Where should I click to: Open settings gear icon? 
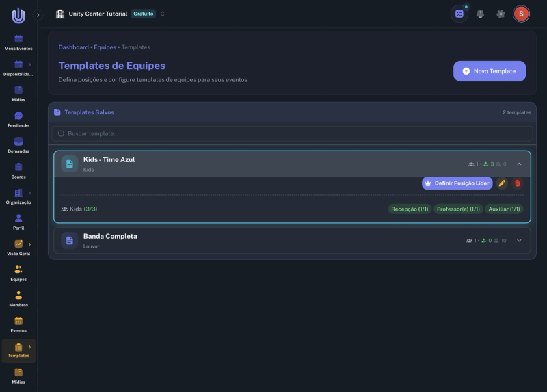[501, 14]
